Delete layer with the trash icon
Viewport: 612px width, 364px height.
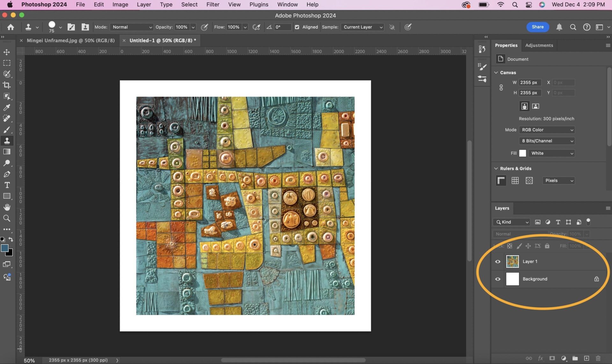[598, 358]
